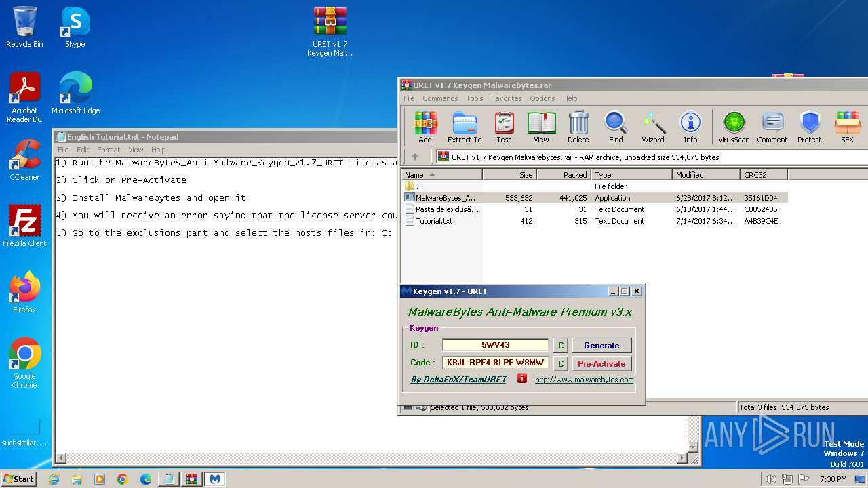
Task: Open CCleaner desktop shortcut
Action: 24,160
